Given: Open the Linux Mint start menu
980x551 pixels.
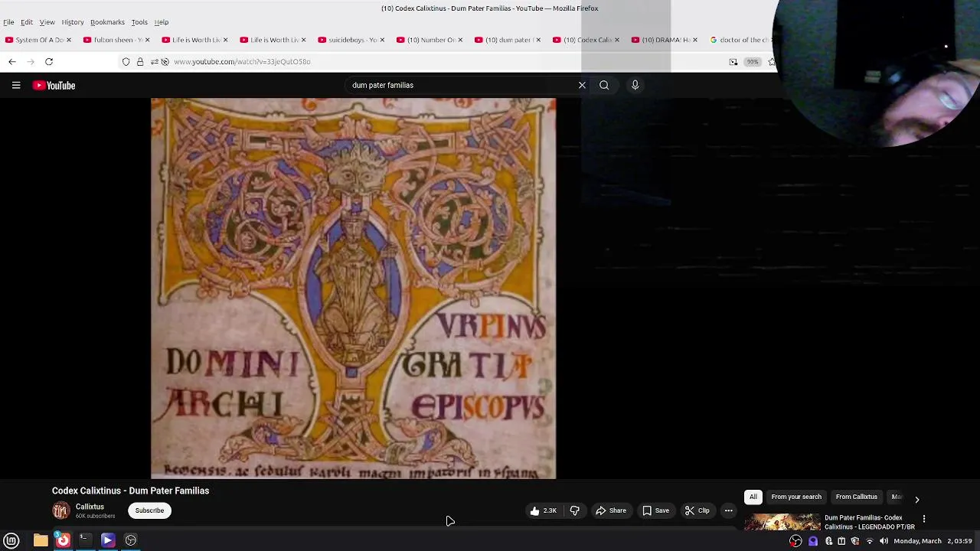Looking at the screenshot, I should pyautogui.click(x=11, y=540).
